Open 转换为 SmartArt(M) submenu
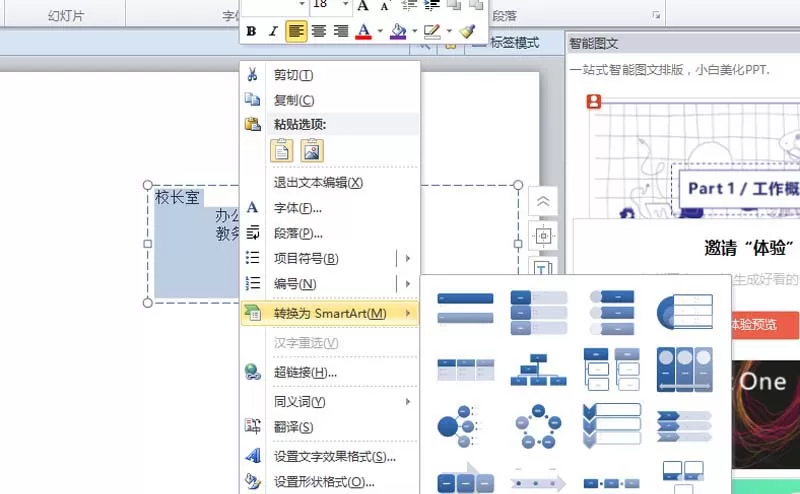The height and width of the screenshot is (494, 800). [x=330, y=313]
